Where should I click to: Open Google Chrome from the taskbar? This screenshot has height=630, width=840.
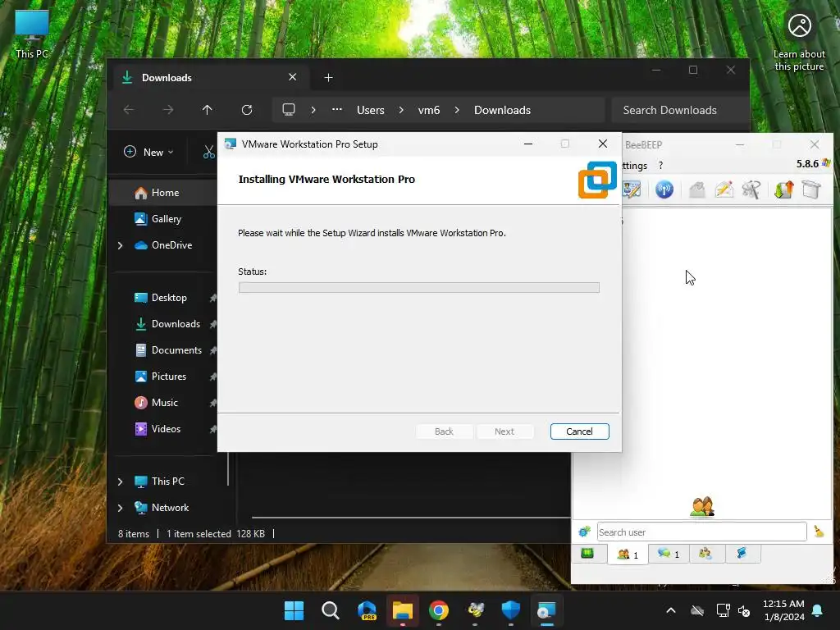coord(439,610)
